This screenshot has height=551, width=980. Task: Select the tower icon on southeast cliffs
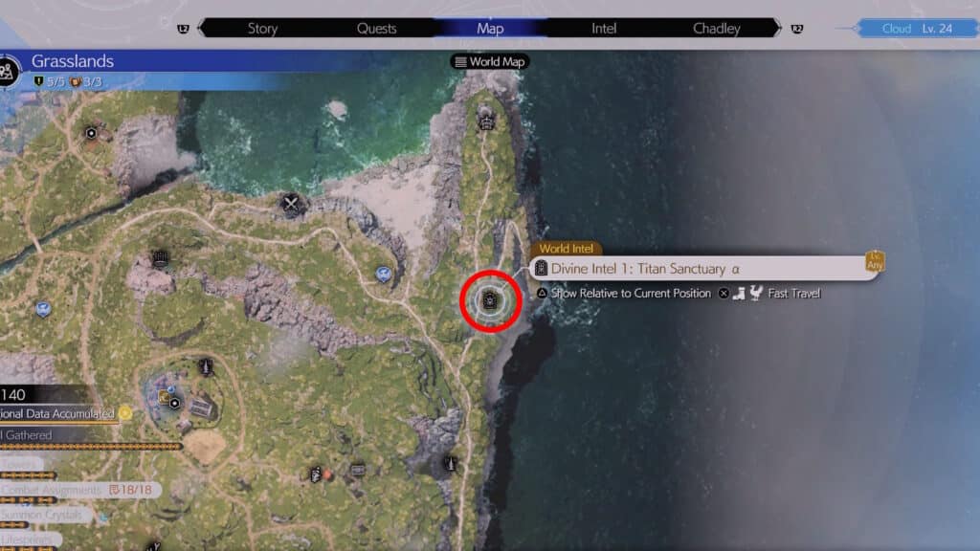pos(449,463)
